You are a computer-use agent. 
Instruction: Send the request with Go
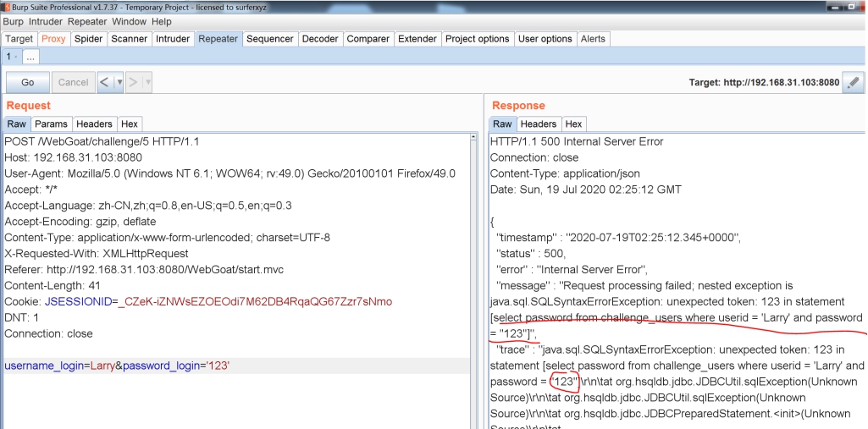(x=28, y=82)
